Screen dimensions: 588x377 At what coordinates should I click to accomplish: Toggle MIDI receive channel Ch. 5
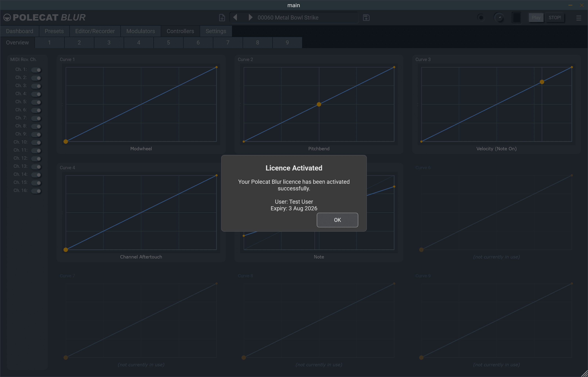click(36, 102)
